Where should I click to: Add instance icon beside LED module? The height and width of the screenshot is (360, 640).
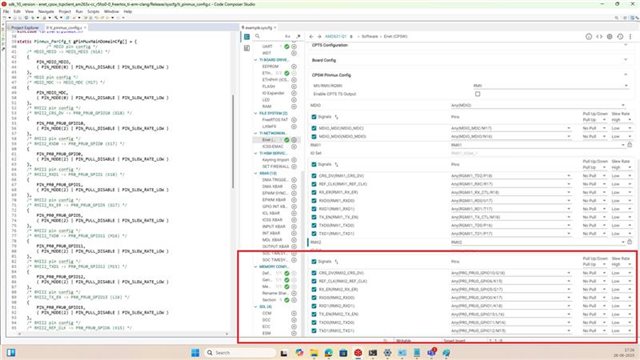click(294, 100)
